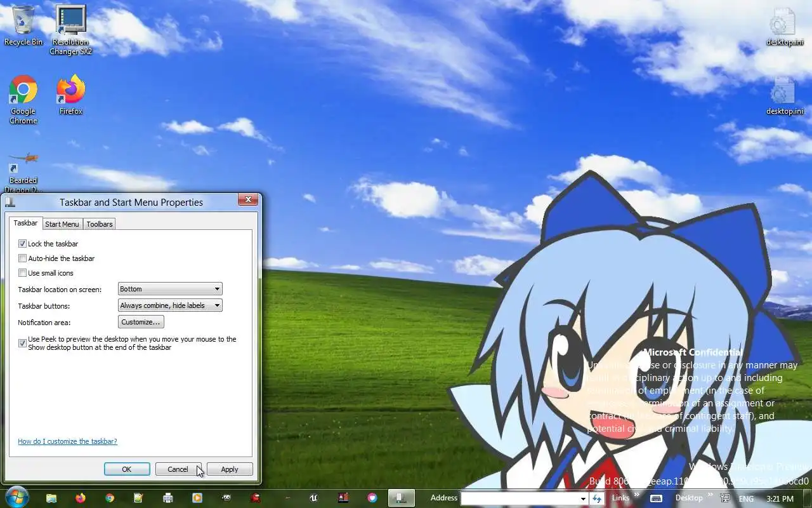The width and height of the screenshot is (812, 508).
Task: Select the Firefox desktop shortcut
Action: [71, 95]
